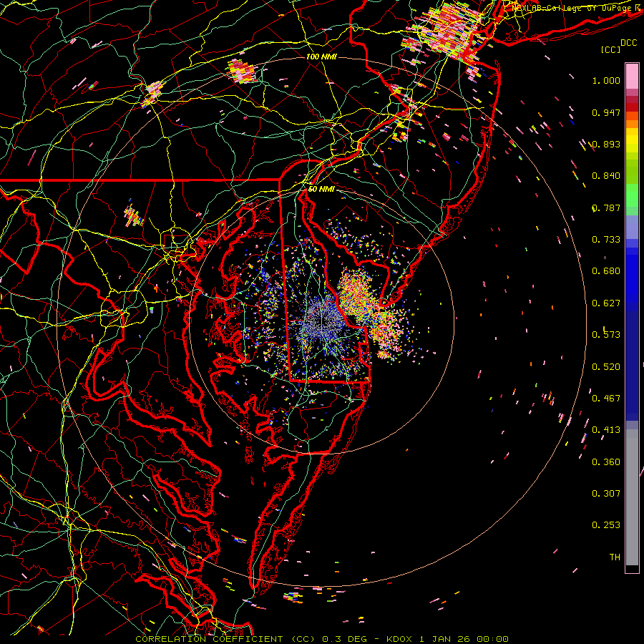644x644 pixels.
Task: Click the "DCC" product label
Action: [x=628, y=43]
